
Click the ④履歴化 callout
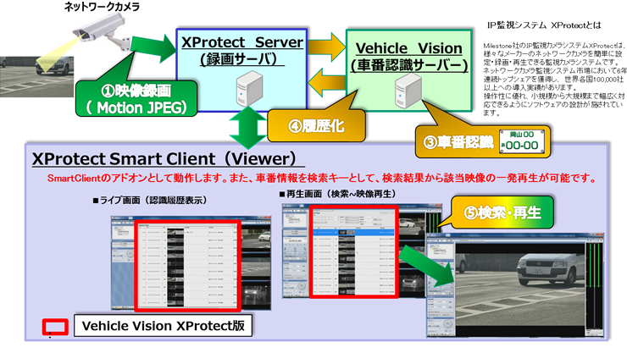pyautogui.click(x=316, y=126)
